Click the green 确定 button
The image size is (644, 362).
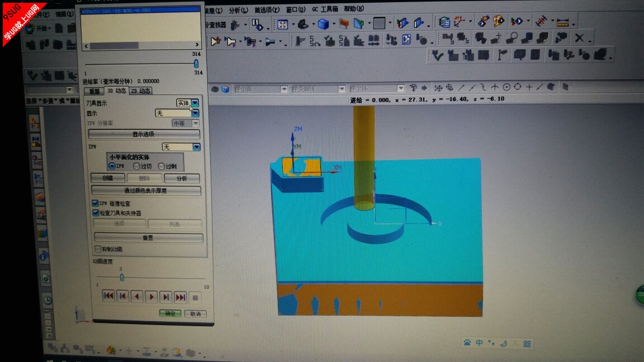170,313
